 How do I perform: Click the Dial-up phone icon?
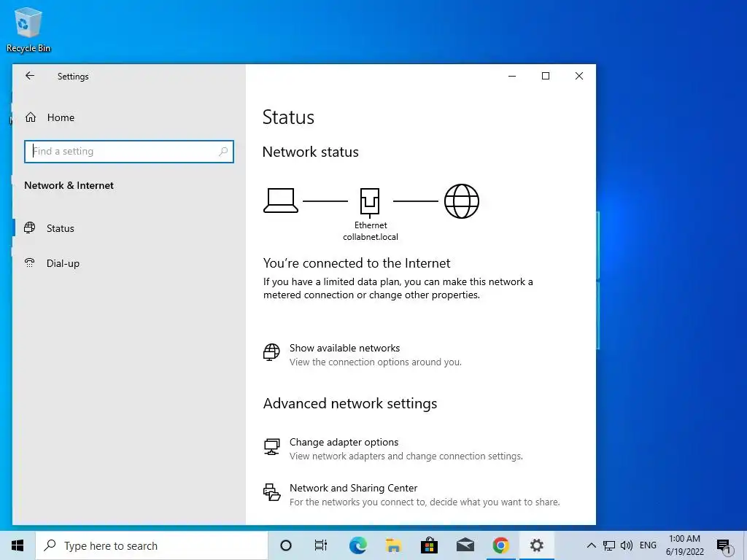tap(29, 262)
